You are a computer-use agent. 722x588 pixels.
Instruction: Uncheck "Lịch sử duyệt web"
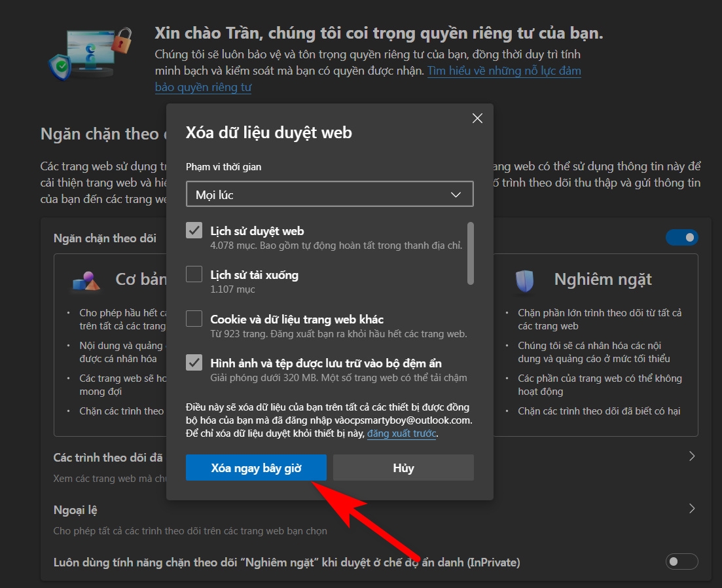tap(194, 229)
